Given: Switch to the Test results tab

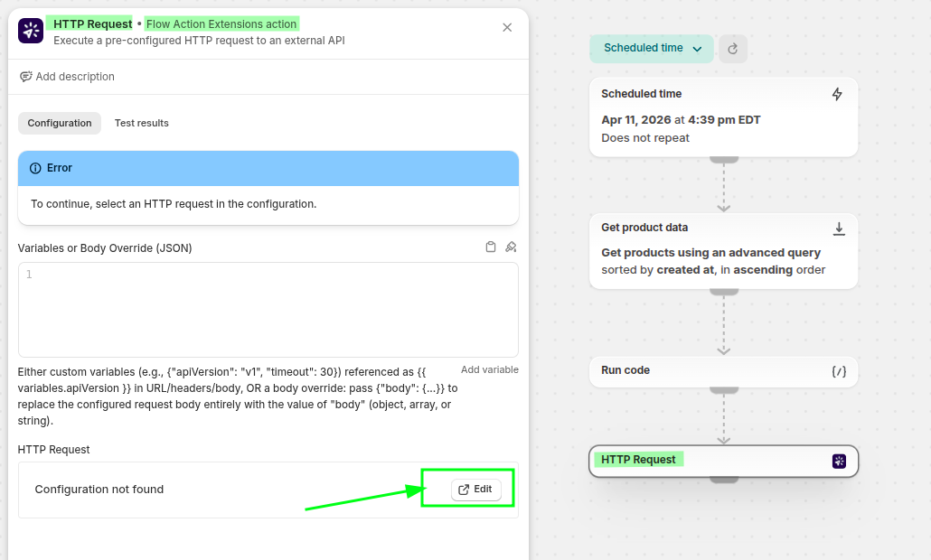Looking at the screenshot, I should 141,123.
